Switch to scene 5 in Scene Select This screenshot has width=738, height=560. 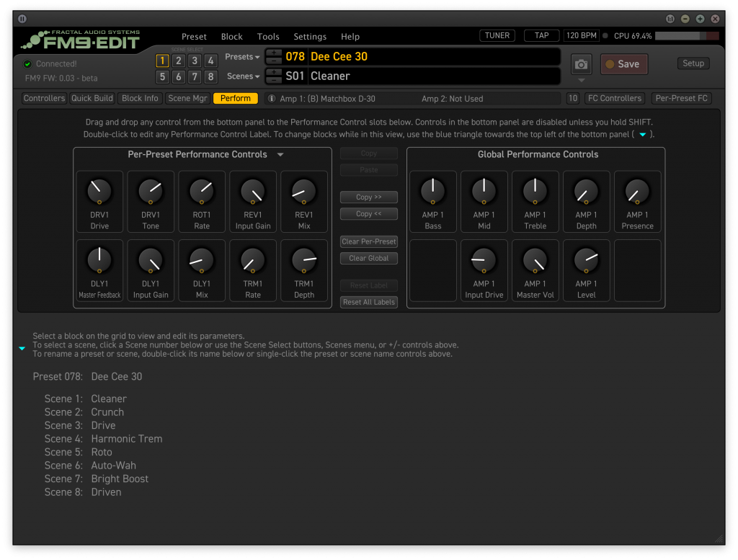coord(163,77)
